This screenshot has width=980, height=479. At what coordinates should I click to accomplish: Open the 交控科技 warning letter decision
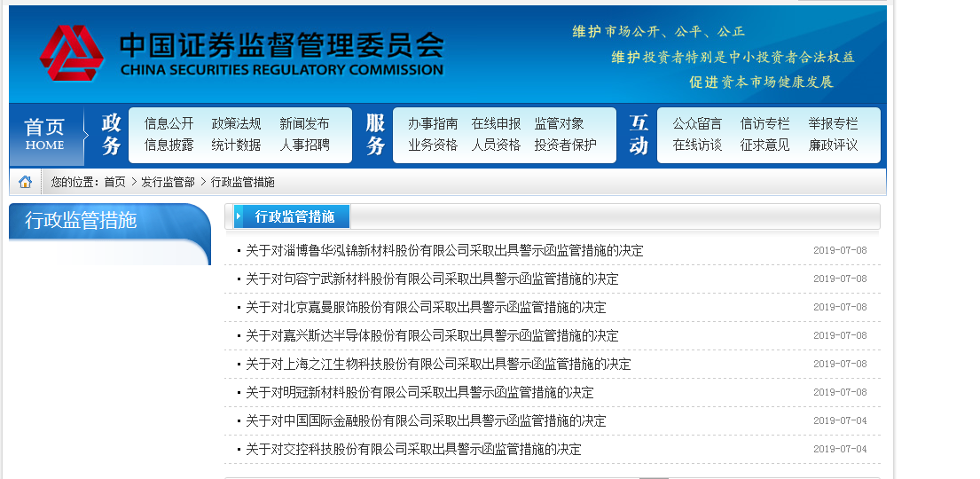413,450
